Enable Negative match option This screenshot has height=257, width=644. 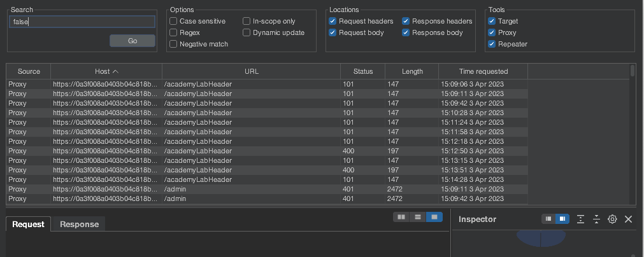point(173,44)
